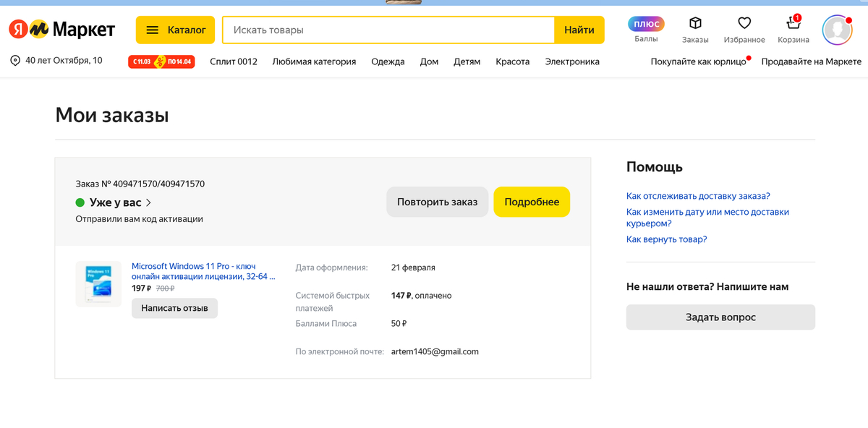Open the Yandex Market logo home link
Screen dimensions: 868x428
pos(61,30)
